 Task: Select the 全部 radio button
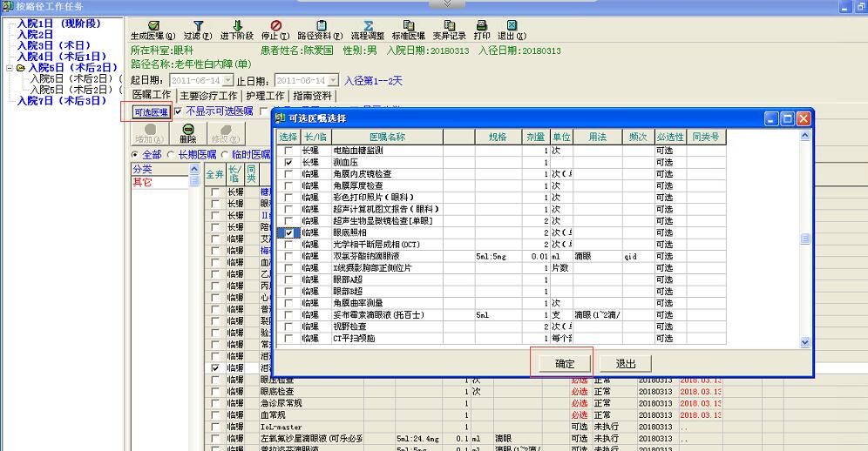(x=134, y=155)
